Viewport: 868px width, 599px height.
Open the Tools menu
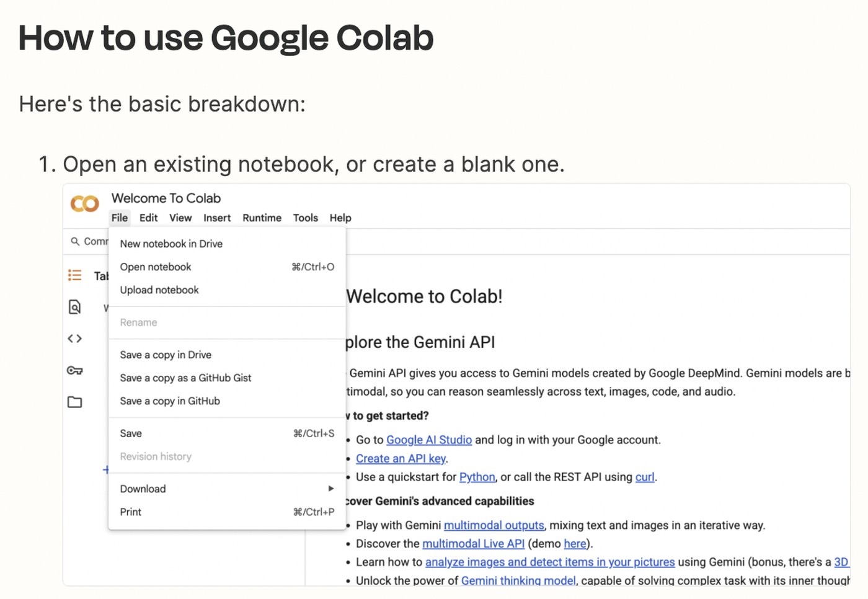pos(305,218)
